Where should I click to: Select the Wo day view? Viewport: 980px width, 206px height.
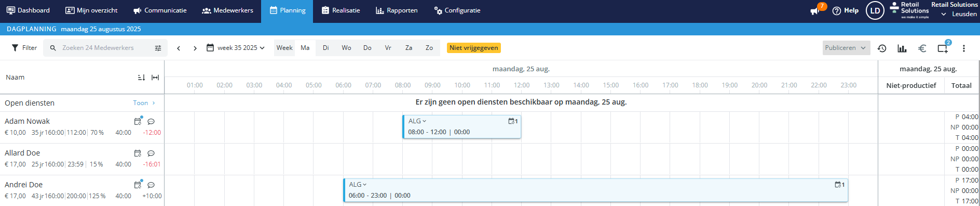346,48
